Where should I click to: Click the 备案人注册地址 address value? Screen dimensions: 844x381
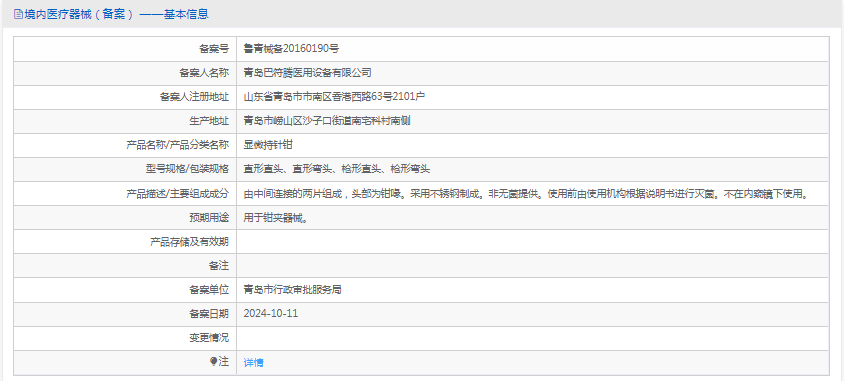[334, 97]
